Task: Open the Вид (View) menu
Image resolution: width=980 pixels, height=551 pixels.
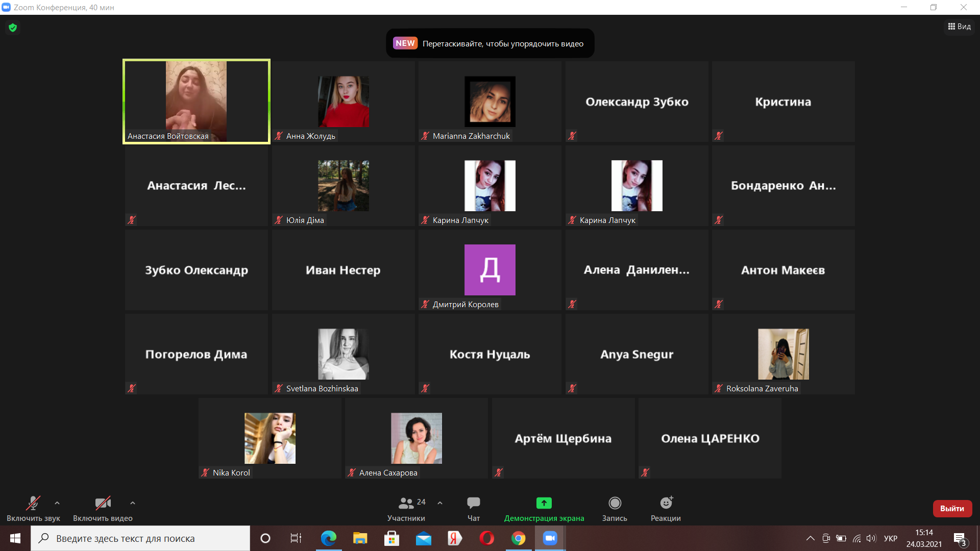Action: [x=960, y=27]
